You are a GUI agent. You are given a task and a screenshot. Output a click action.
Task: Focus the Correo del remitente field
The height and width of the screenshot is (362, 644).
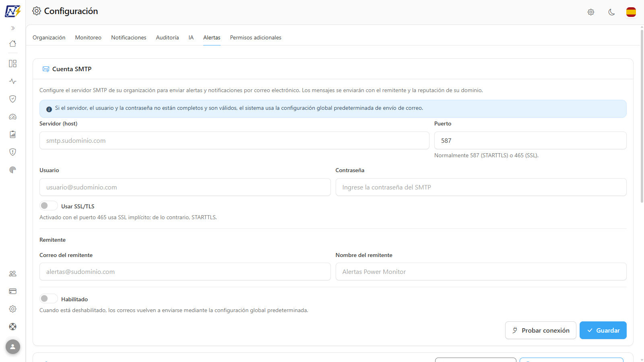pos(185,271)
